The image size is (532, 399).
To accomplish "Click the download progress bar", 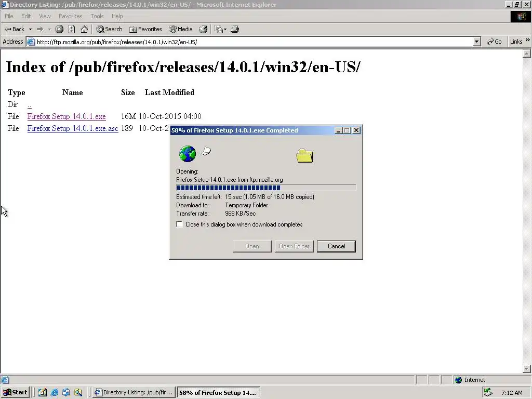I will (266, 188).
